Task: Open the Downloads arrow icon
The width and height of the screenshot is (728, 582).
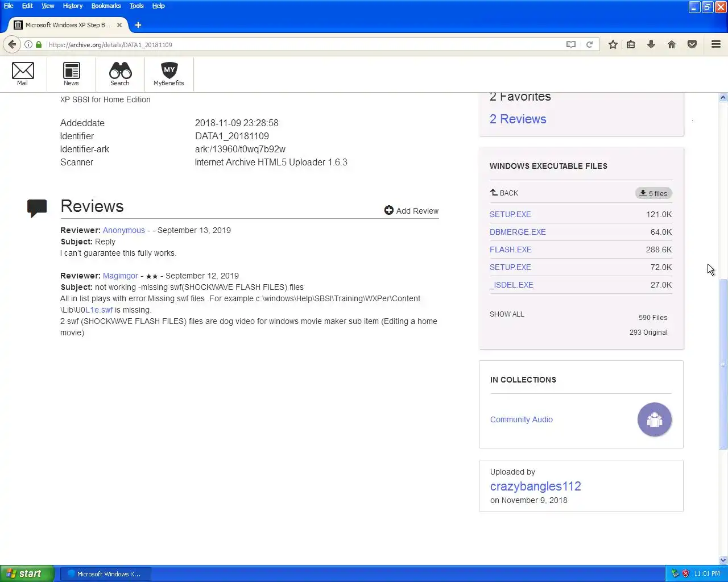Action: [x=651, y=44]
